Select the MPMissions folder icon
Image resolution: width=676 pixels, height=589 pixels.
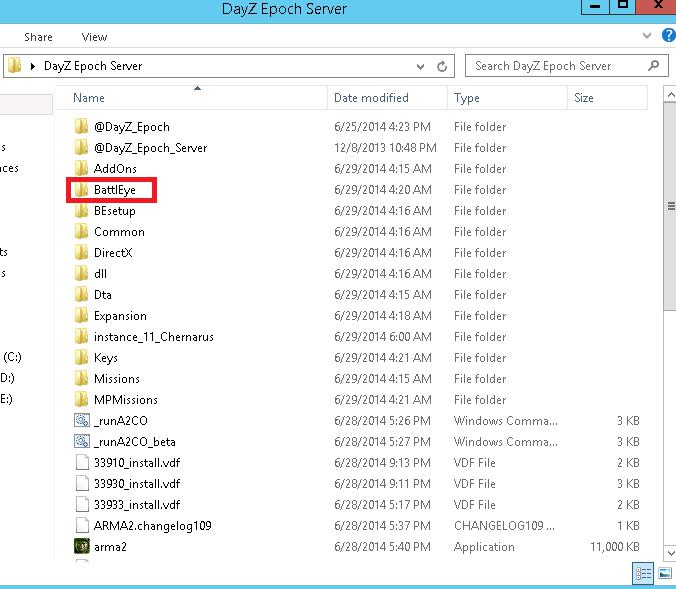81,400
